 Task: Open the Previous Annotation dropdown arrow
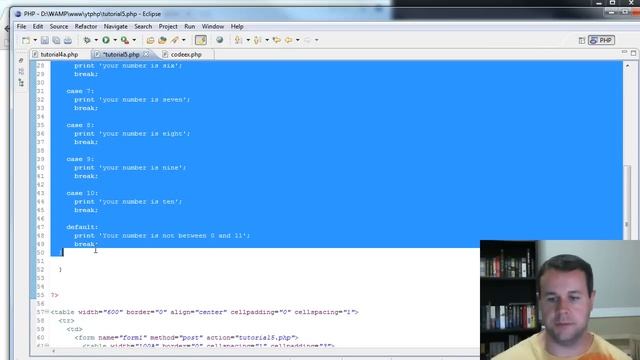coord(267,40)
